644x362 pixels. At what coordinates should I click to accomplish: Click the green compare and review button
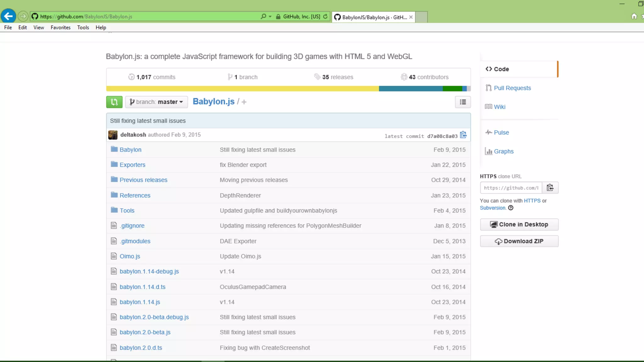pyautogui.click(x=114, y=102)
